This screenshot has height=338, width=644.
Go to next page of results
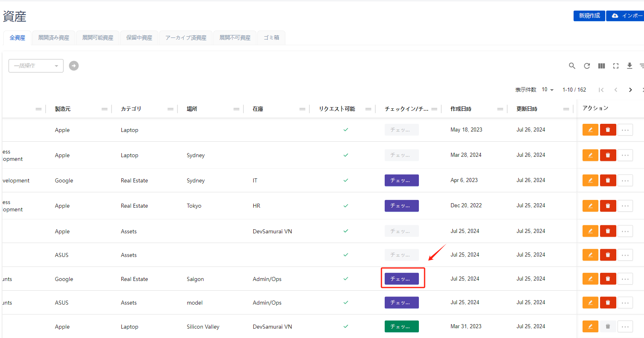click(630, 90)
